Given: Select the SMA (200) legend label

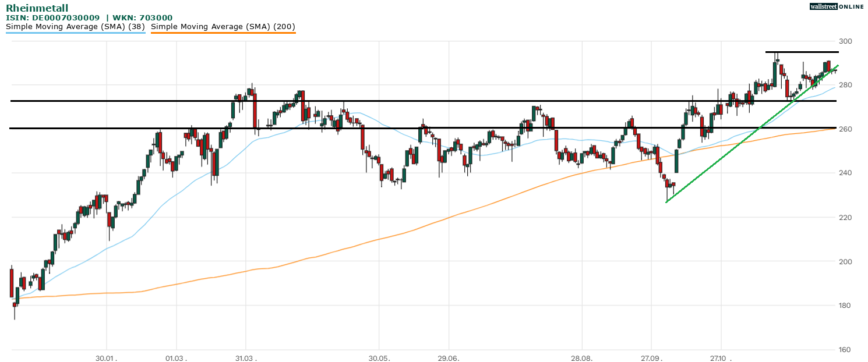Looking at the screenshot, I should (x=223, y=27).
